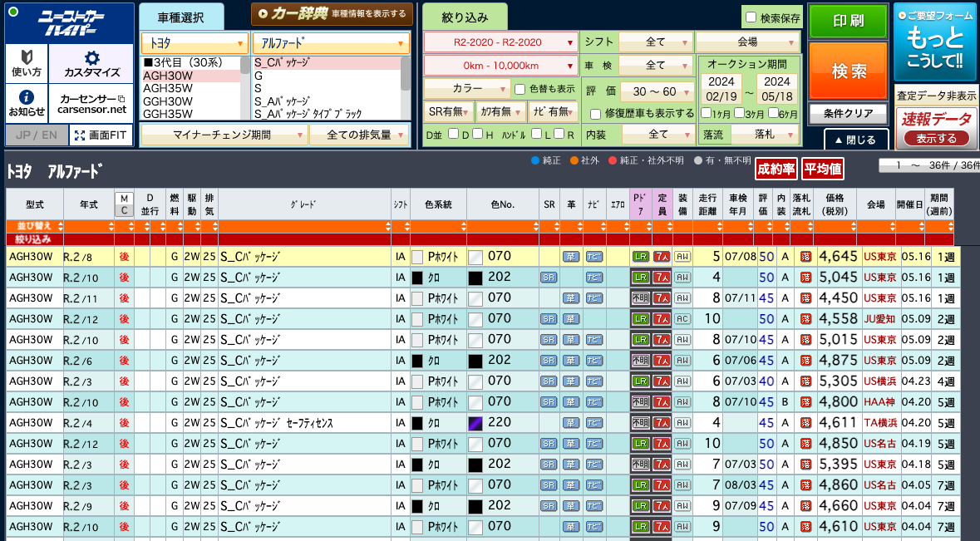The height and width of the screenshot is (541, 980).
Task: Click the LR door icon in the 4,645 row
Action: (641, 257)
